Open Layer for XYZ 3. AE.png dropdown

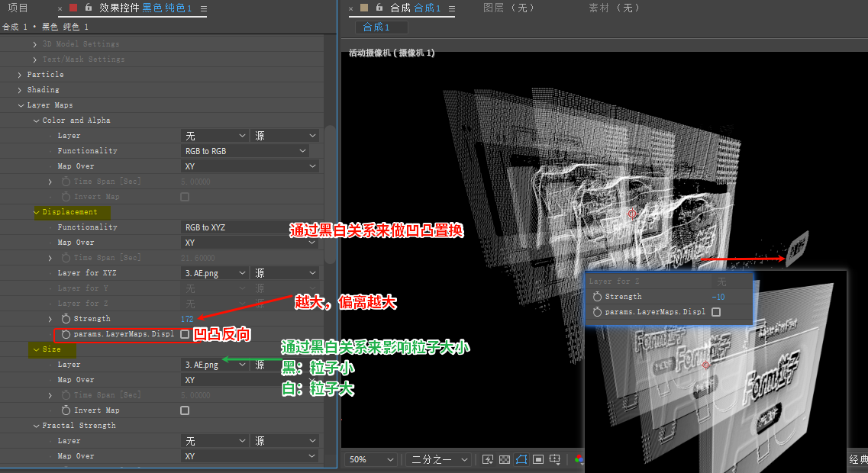click(x=215, y=272)
